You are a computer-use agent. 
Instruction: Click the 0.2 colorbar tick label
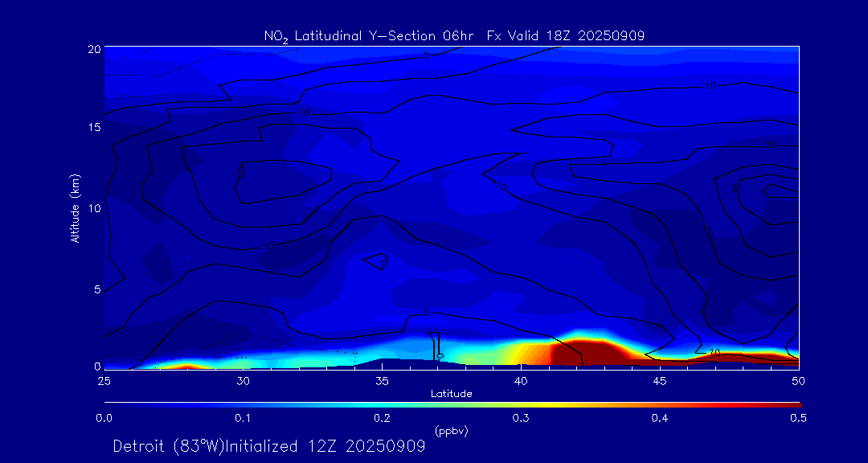click(382, 418)
